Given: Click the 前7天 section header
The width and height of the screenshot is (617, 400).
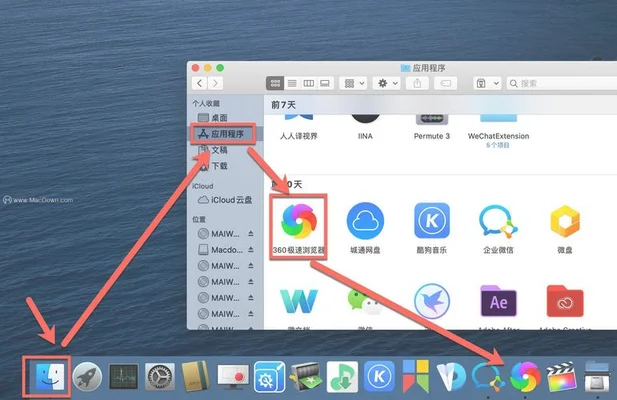Looking at the screenshot, I should (283, 105).
